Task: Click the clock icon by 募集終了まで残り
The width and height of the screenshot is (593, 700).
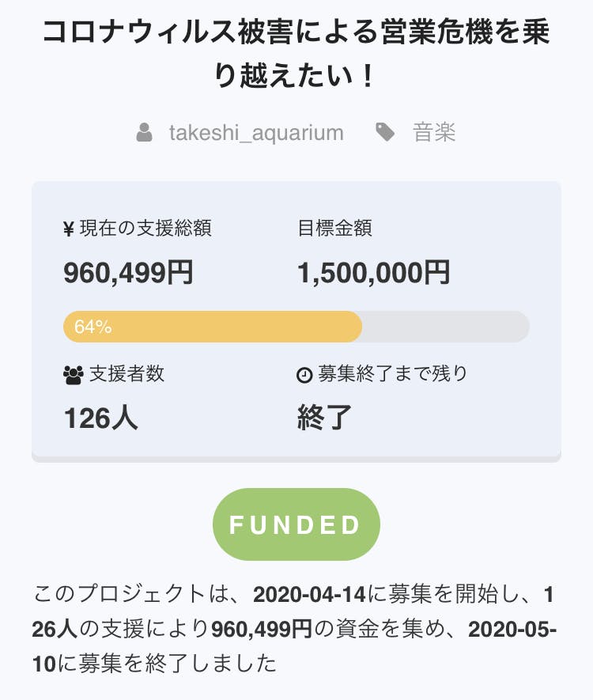Action: 304,375
